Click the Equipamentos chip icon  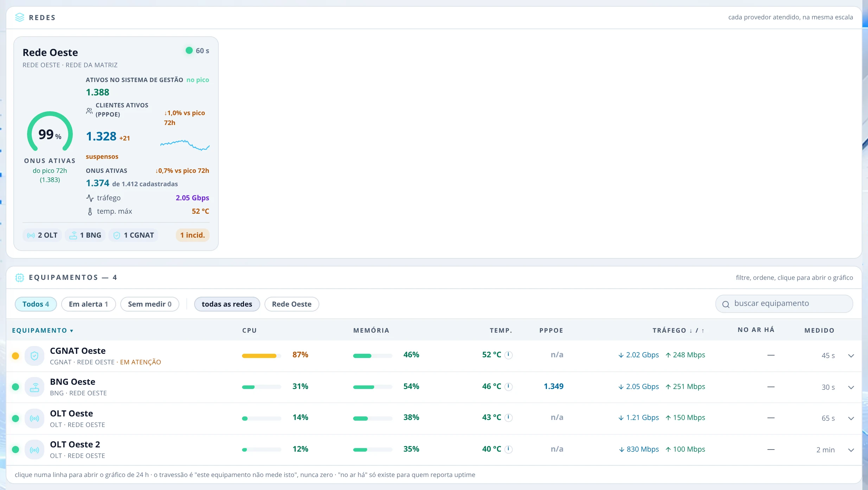click(x=20, y=277)
